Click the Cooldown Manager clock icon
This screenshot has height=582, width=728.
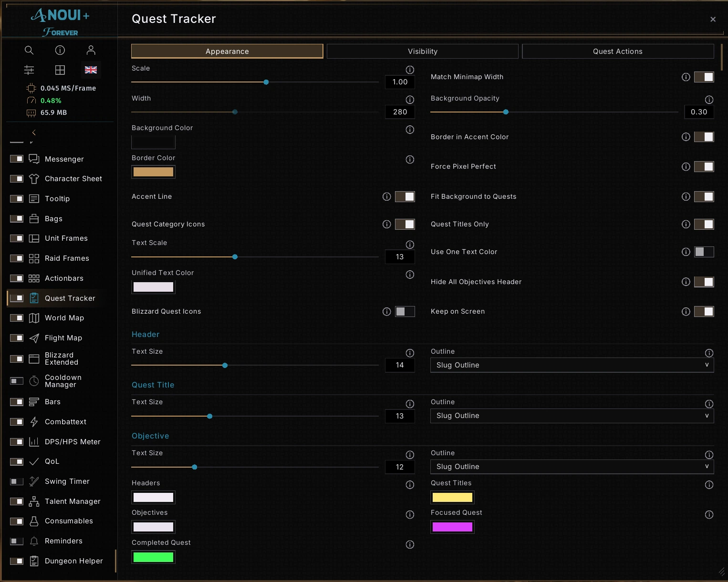click(34, 381)
